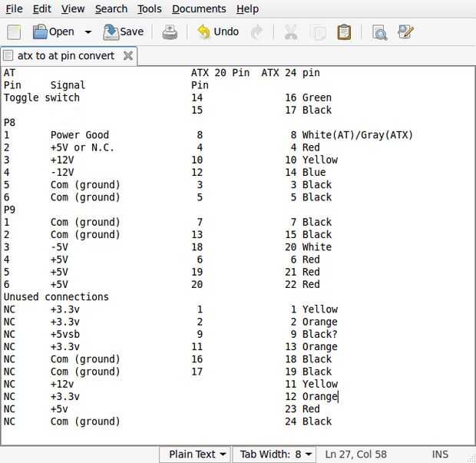
Task: Paste from the clipboard icon
Action: 344,32
